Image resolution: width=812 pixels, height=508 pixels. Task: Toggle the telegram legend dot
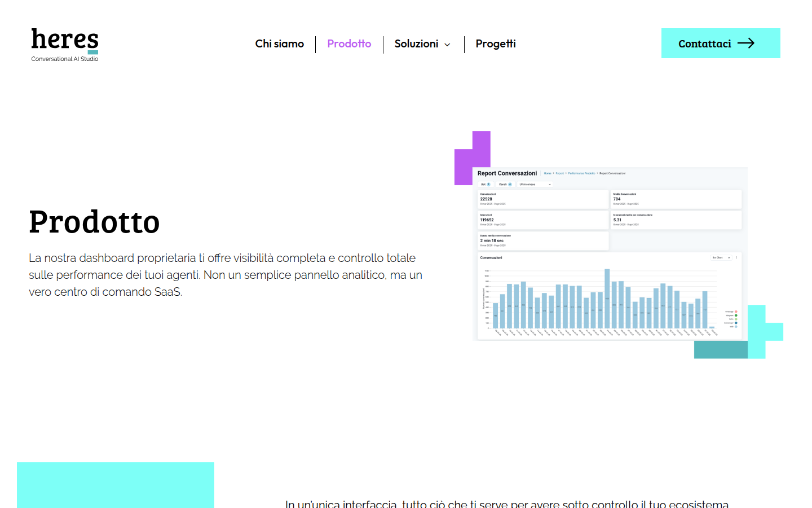tap(736, 316)
